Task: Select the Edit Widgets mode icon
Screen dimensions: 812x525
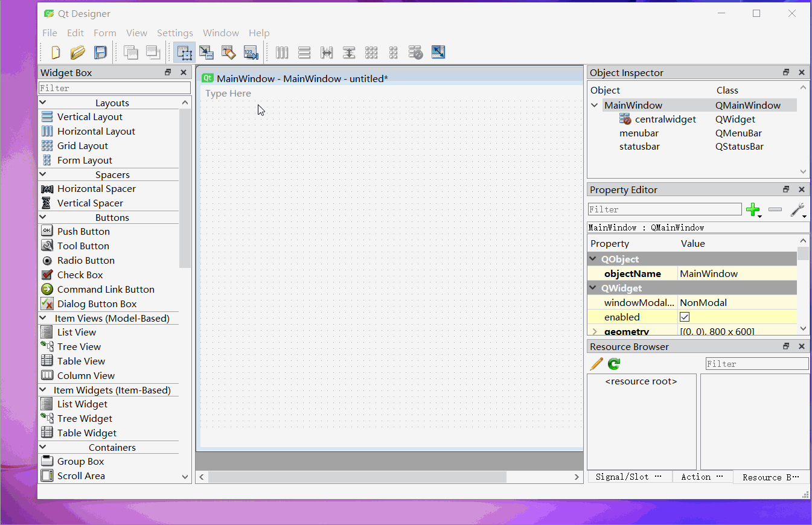Action: click(x=184, y=52)
